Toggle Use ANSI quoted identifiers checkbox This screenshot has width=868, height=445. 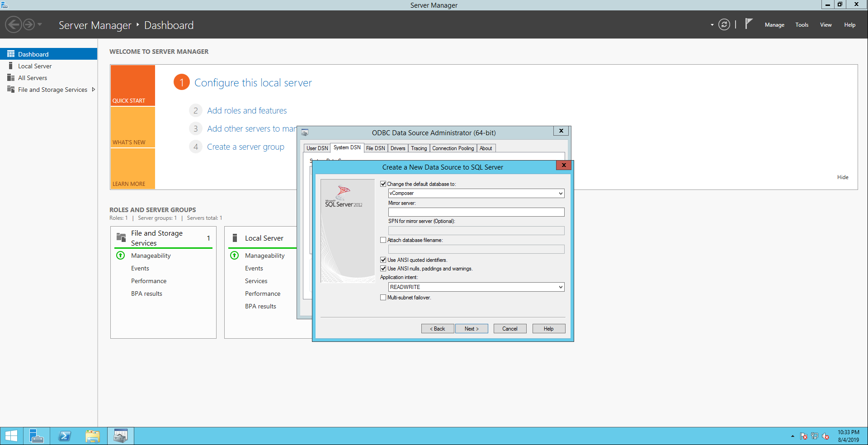point(383,260)
